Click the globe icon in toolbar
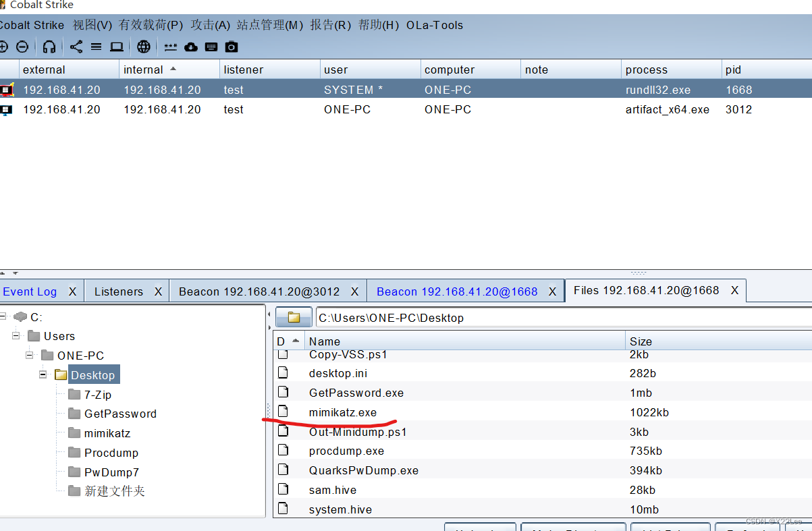The image size is (812, 531). pyautogui.click(x=144, y=47)
